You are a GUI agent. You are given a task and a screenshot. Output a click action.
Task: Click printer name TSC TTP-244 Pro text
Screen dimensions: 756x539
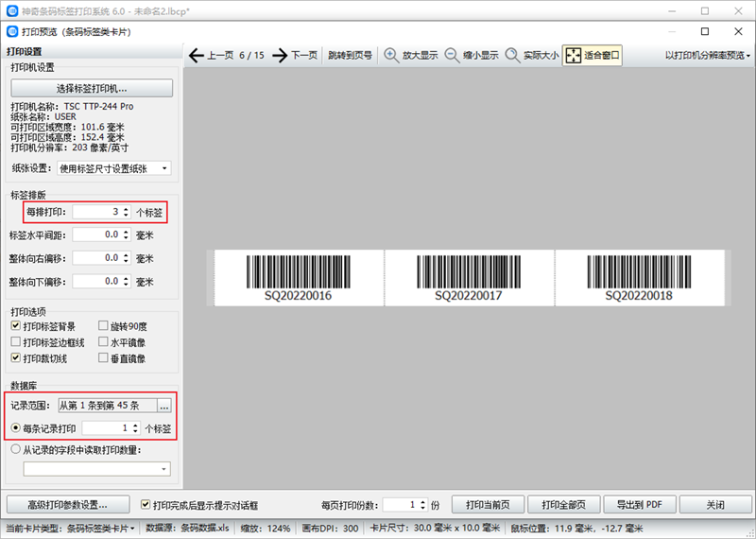(x=99, y=106)
